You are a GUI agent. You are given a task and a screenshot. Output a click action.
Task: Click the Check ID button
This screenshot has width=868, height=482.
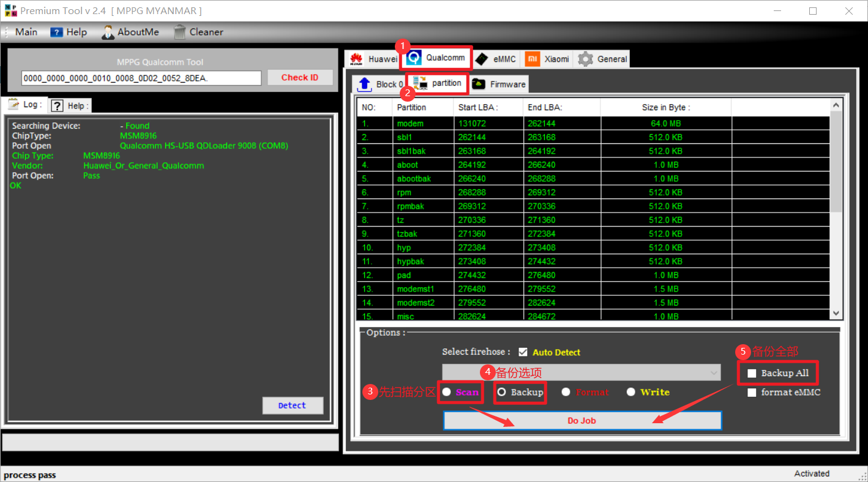click(x=300, y=77)
